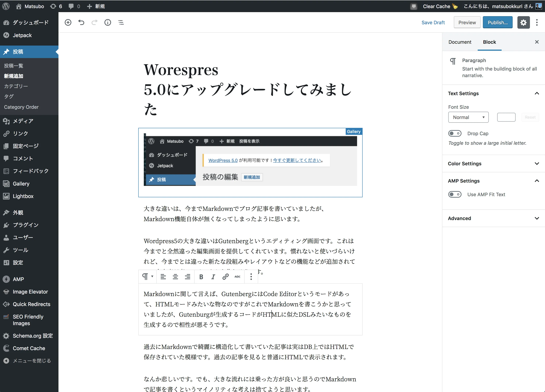Click the Add block plus icon
The width and height of the screenshot is (545, 392).
[x=68, y=22]
